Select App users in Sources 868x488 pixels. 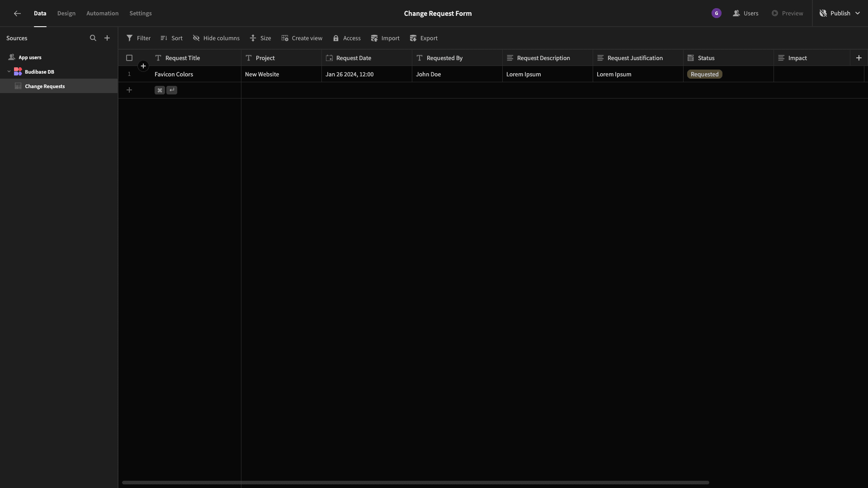59,57
